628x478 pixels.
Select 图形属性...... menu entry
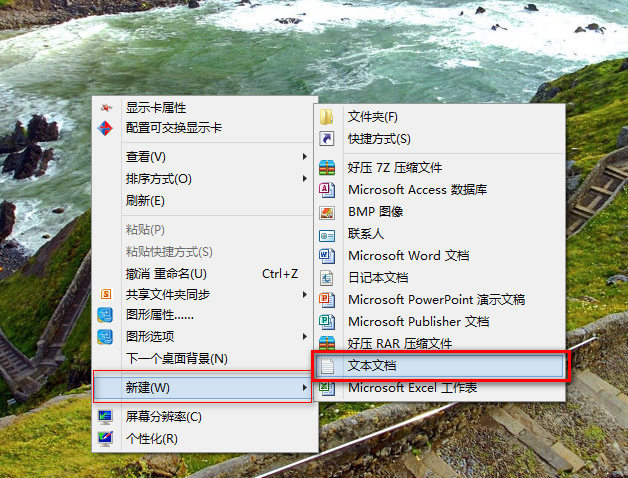coord(204,315)
